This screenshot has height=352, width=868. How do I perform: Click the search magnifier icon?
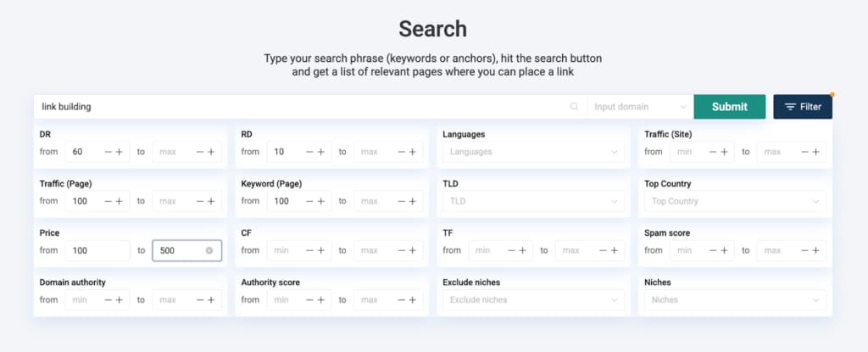[574, 107]
